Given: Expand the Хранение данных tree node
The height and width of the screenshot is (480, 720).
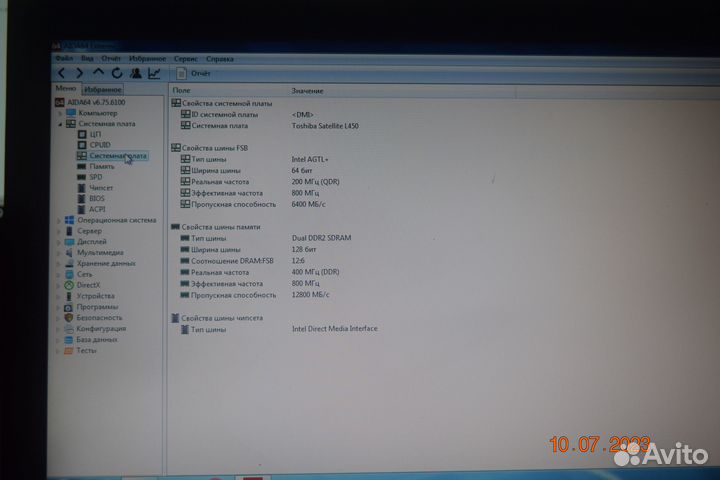Looking at the screenshot, I should point(59,264).
